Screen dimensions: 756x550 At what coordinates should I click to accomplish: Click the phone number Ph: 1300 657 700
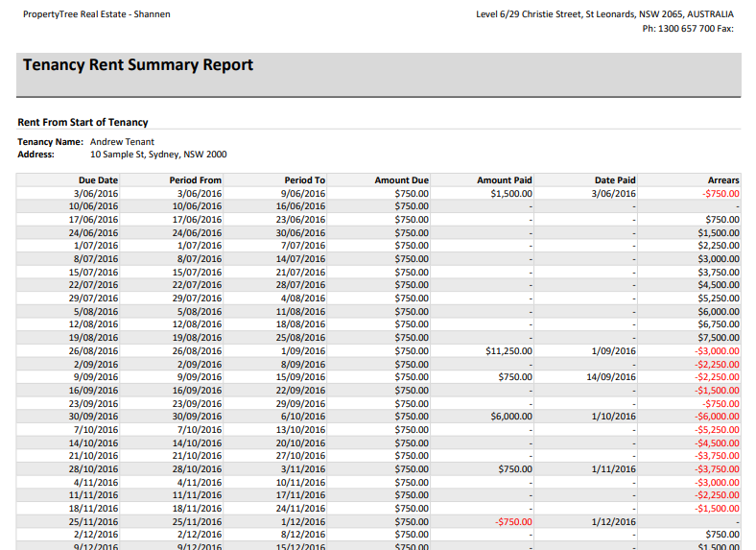point(678,29)
